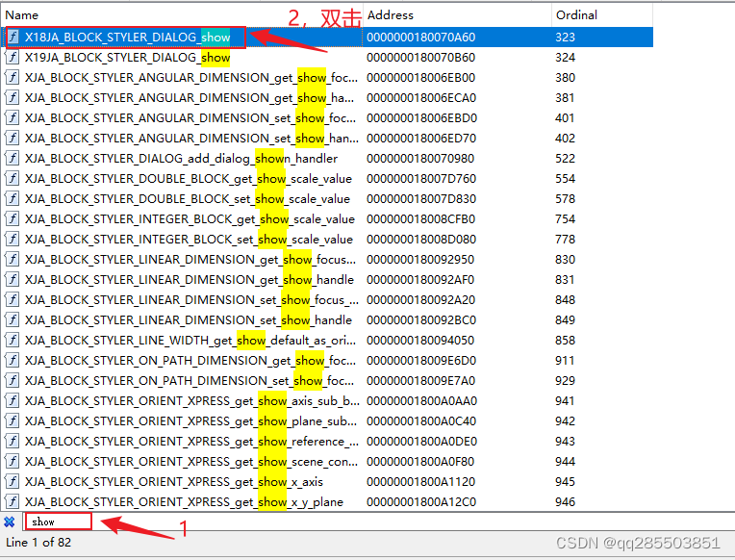Click address 000000018006ED70
735x560 pixels.
tap(421, 138)
